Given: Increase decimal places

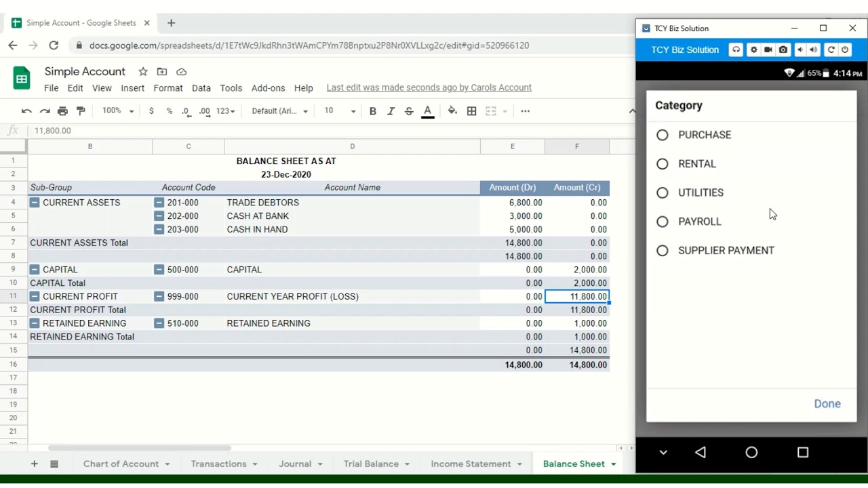Looking at the screenshot, I should [x=204, y=111].
